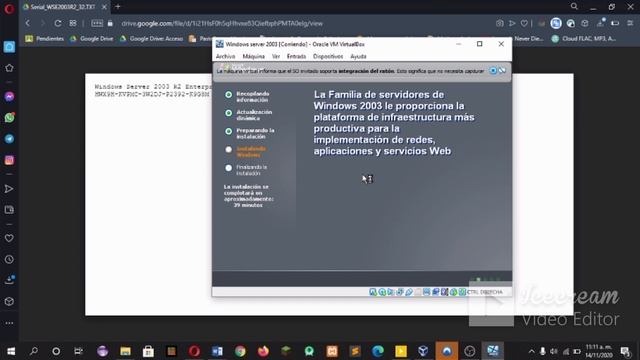Open bookmarks heart in Opera sidebar

click(x=9, y=238)
